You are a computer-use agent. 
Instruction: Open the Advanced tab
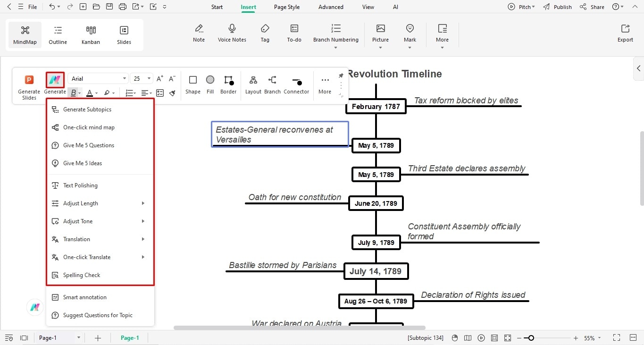click(x=331, y=7)
